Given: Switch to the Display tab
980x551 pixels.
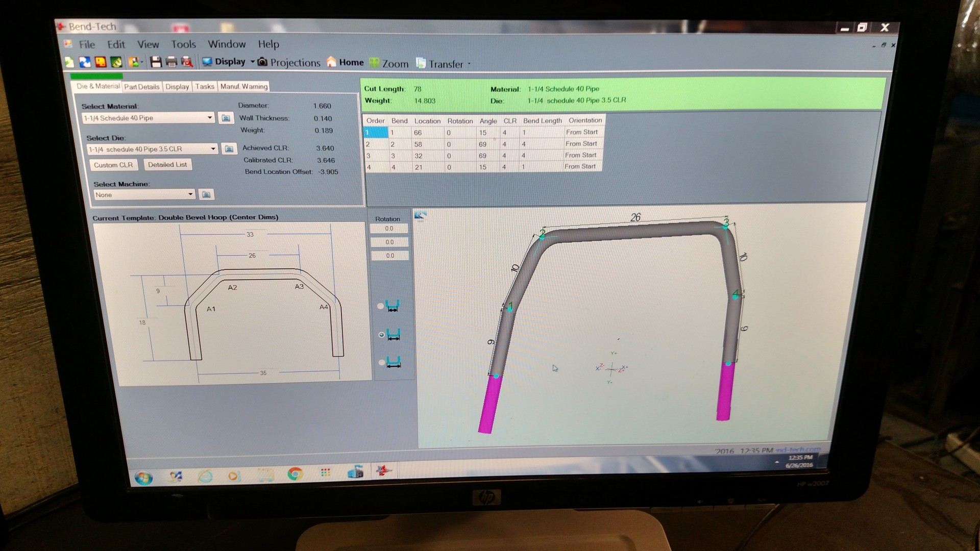Looking at the screenshot, I should [x=177, y=87].
